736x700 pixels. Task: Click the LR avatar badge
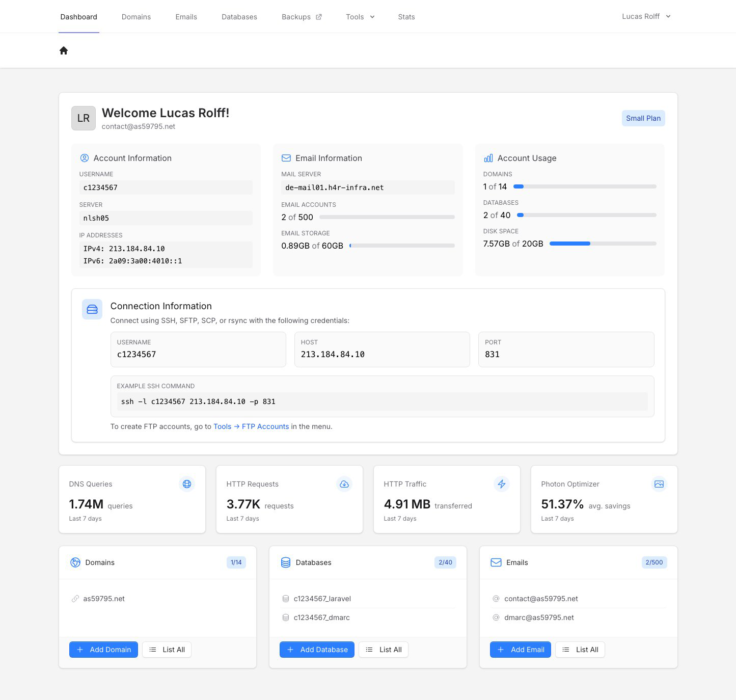point(84,118)
